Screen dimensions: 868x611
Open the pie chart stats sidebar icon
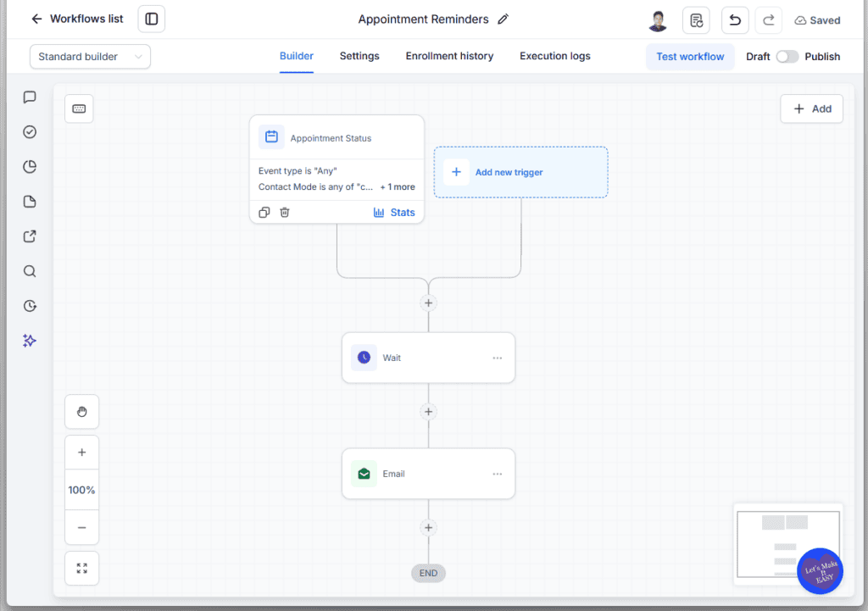[30, 167]
